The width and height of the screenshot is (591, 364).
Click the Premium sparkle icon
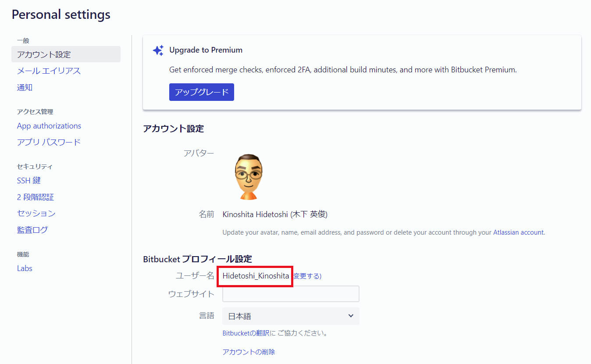158,50
